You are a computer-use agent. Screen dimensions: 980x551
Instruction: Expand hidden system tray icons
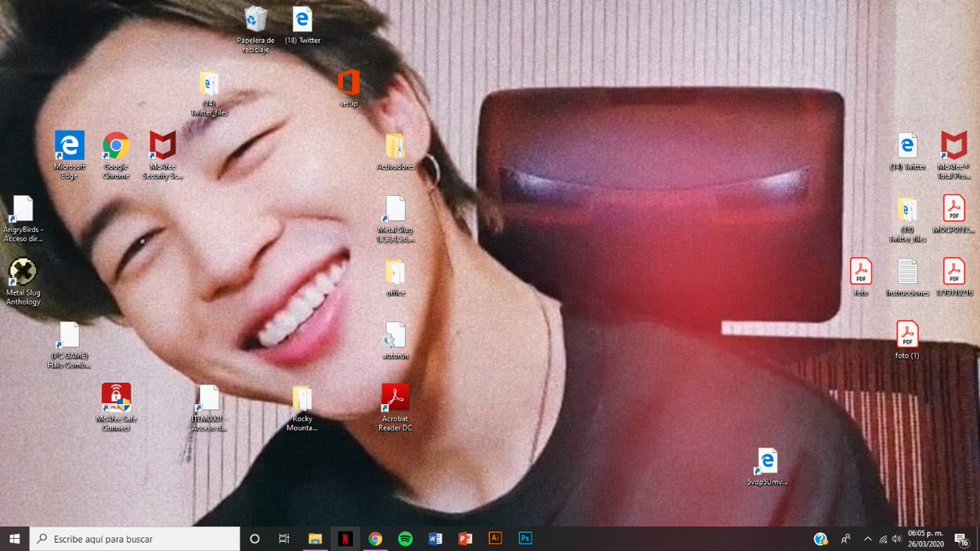click(868, 539)
